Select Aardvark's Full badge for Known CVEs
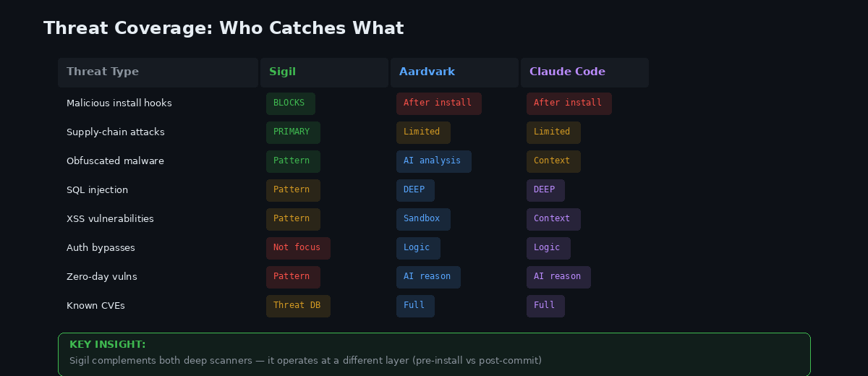 [414, 306]
